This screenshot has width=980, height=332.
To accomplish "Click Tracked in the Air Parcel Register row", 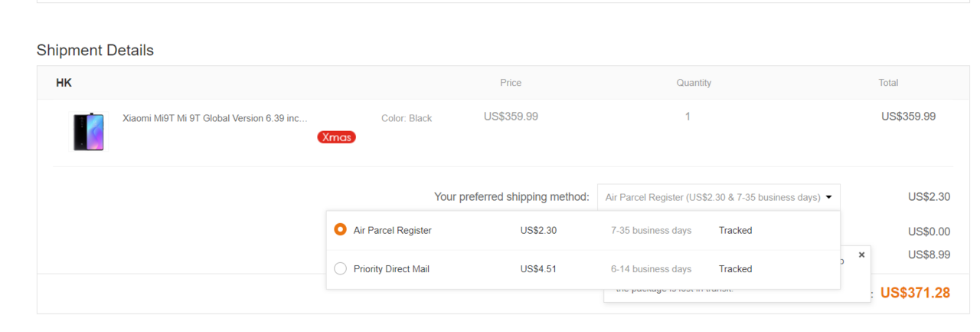I will pos(736,230).
